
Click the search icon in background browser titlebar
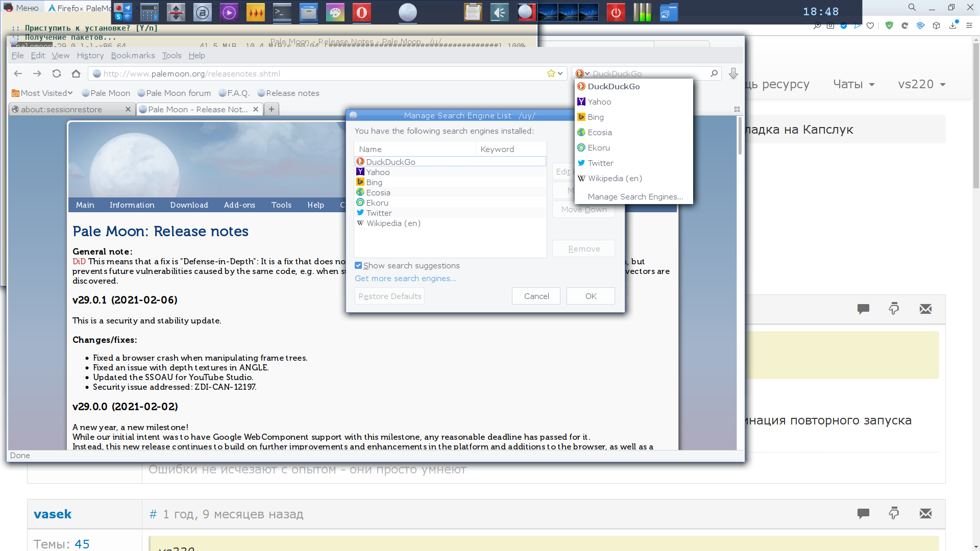tap(912, 7)
